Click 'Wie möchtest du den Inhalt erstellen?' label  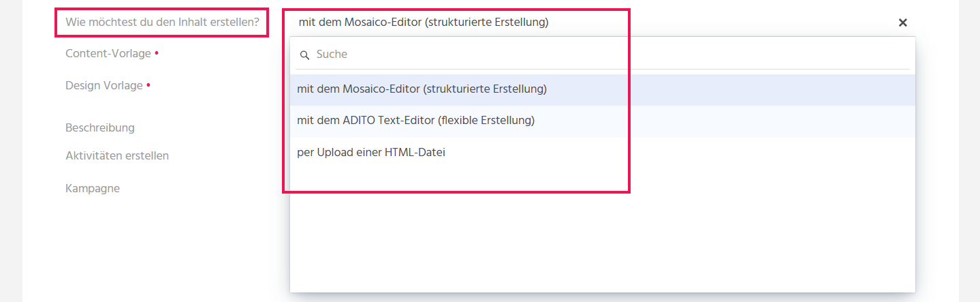(162, 22)
